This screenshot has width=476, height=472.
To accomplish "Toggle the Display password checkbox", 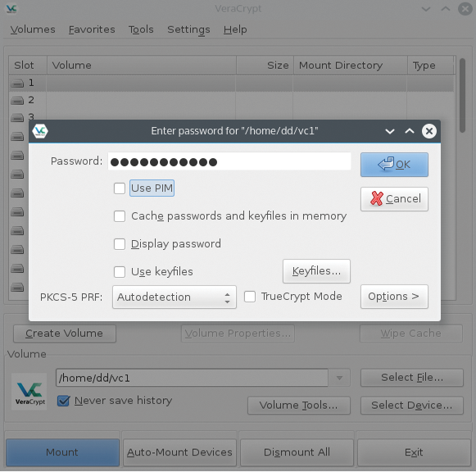I will tap(120, 244).
